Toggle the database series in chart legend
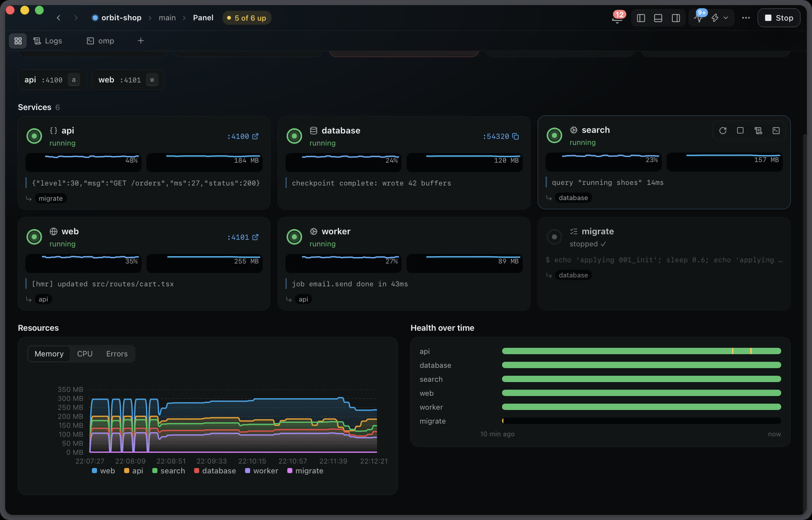812x520 pixels. pyautogui.click(x=215, y=470)
